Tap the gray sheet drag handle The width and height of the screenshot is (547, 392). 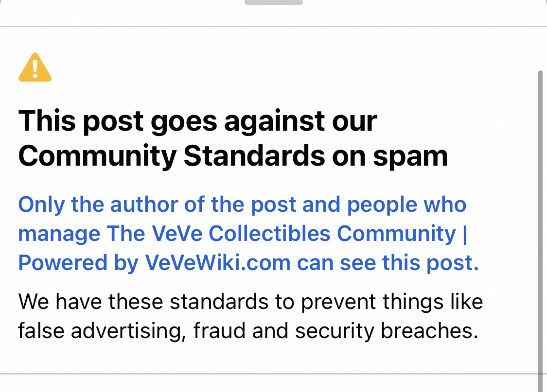pyautogui.click(x=273, y=2)
